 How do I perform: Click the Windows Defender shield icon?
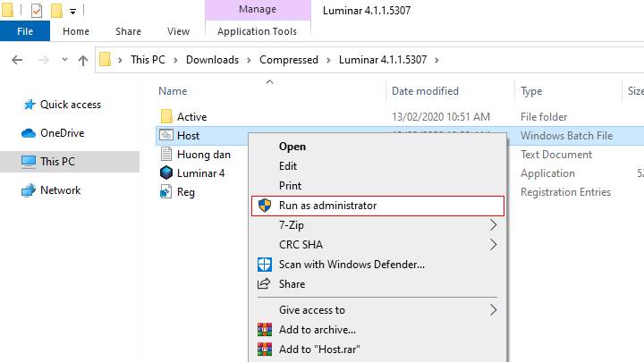click(265, 265)
